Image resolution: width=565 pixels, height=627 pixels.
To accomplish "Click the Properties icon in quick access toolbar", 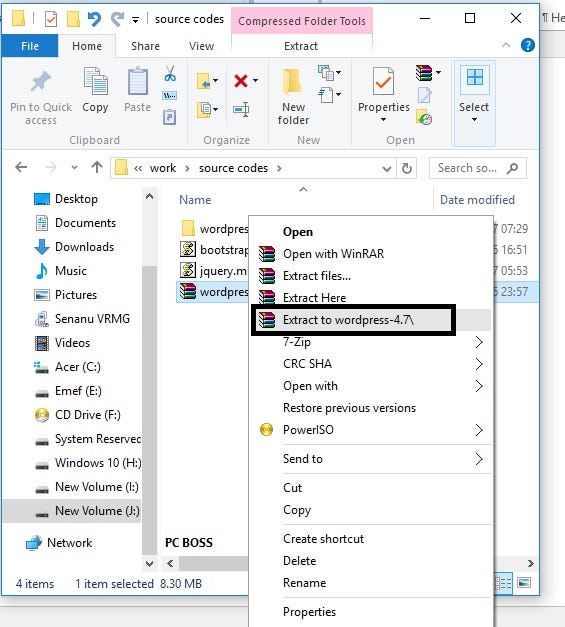I will [51, 19].
